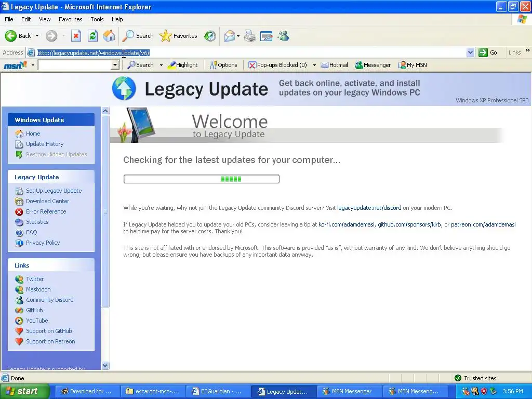Click the green Go arrow button
The width and height of the screenshot is (532, 399).
[x=488, y=52]
